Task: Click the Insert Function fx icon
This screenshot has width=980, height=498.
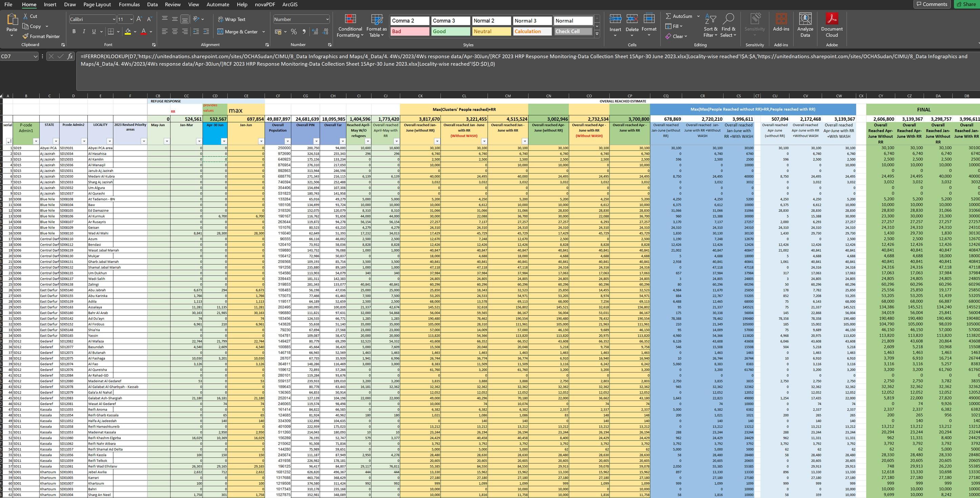Action: (x=70, y=56)
